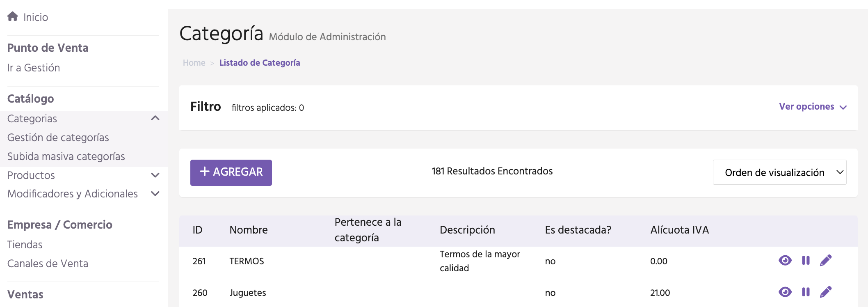Expand the Productos sidebar section
This screenshot has width=868, height=307.
[x=155, y=175]
